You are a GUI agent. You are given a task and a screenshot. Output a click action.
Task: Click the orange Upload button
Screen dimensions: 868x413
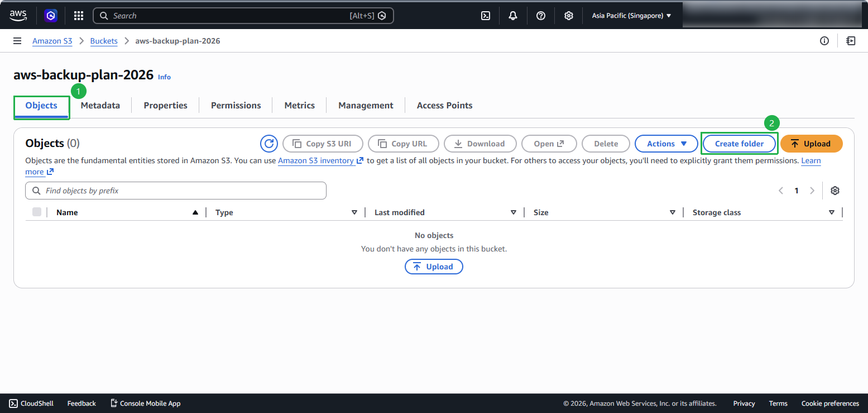pos(812,144)
